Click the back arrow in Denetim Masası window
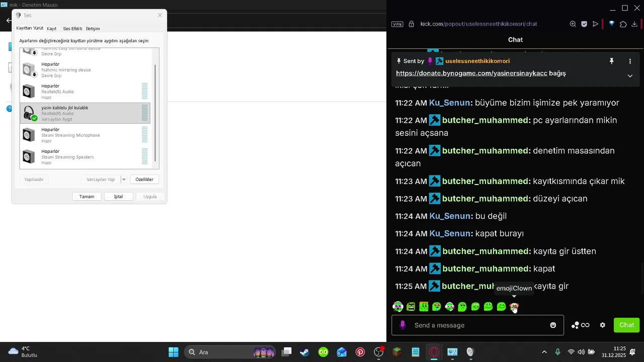644x362 pixels. pyautogui.click(x=9, y=21)
